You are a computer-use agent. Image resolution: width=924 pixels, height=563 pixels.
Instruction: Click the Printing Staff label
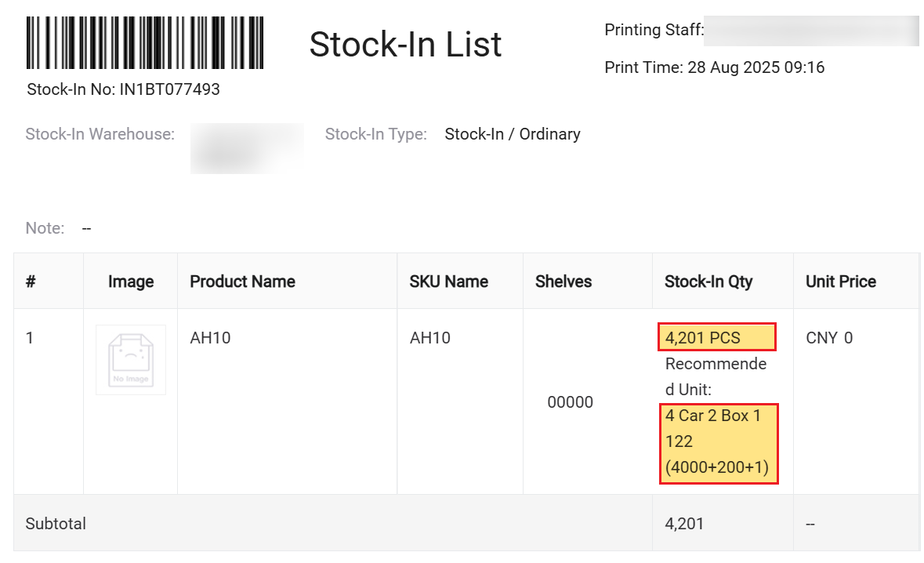click(x=654, y=30)
